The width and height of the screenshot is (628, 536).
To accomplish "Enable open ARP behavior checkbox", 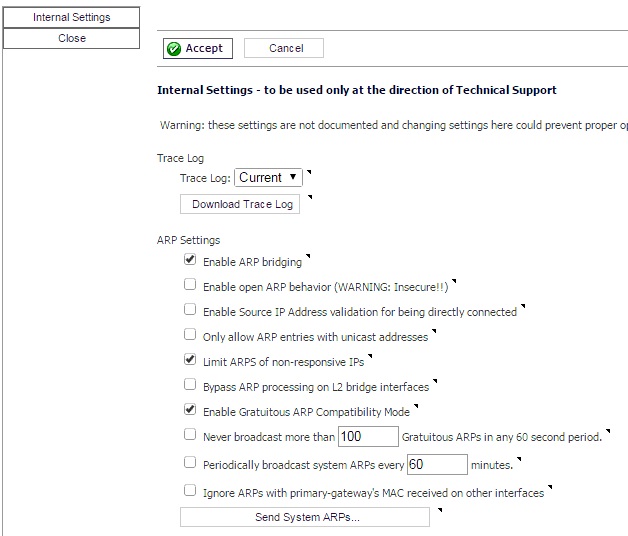I will coord(190,284).
